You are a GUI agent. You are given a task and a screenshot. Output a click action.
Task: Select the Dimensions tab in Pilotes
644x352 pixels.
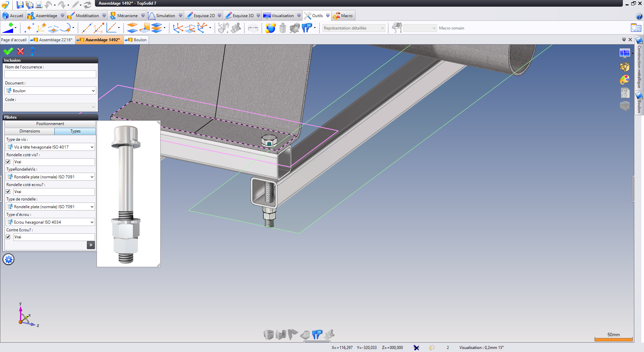tap(30, 131)
